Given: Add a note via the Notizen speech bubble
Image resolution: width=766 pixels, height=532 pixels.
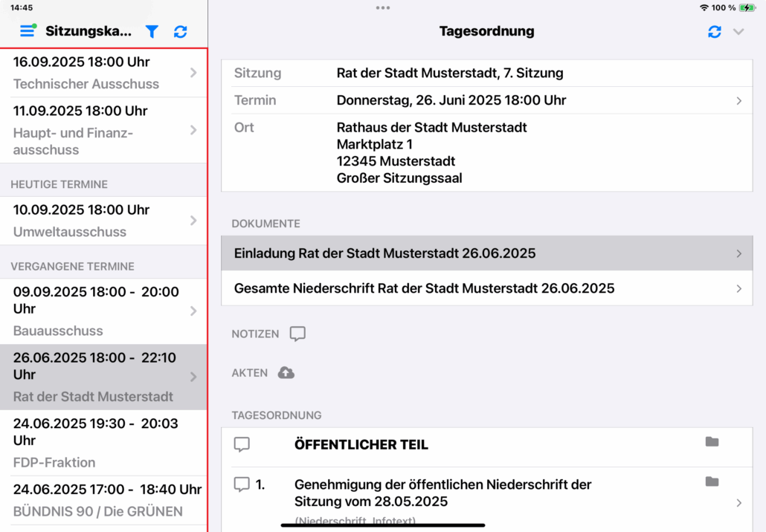Looking at the screenshot, I should click(297, 334).
